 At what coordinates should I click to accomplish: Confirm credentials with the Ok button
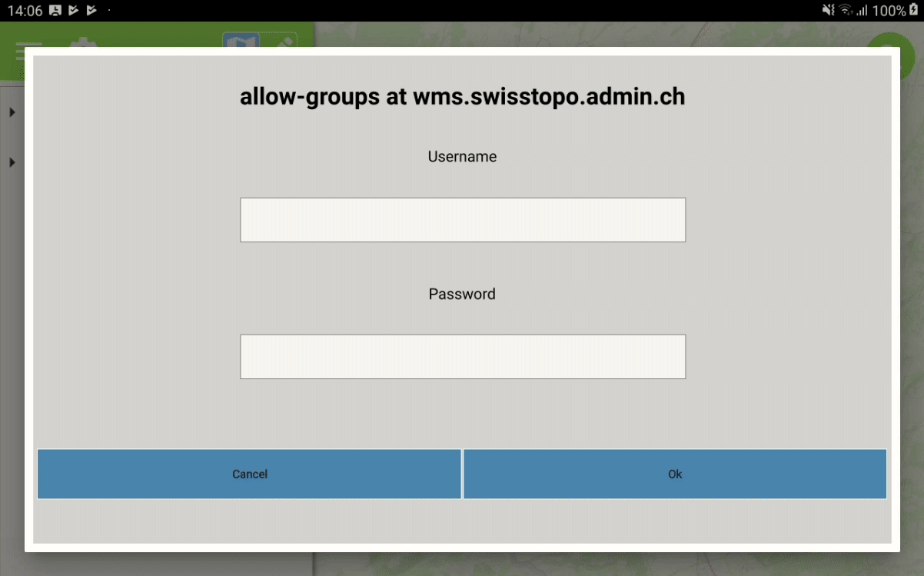(x=675, y=474)
